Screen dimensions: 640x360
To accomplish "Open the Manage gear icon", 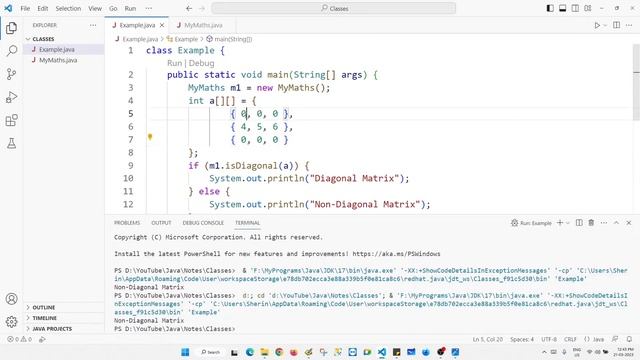I will [11, 322].
